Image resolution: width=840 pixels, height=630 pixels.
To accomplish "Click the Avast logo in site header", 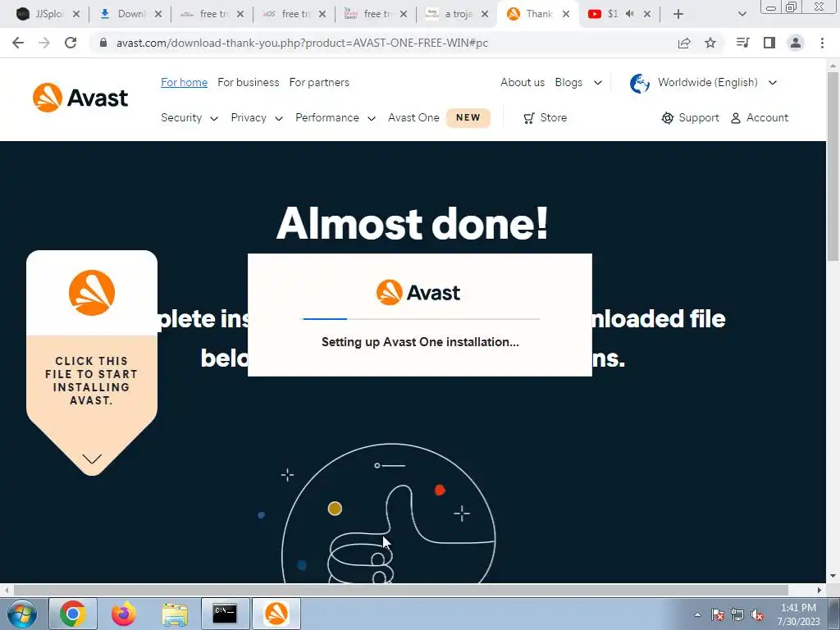I will (80, 98).
